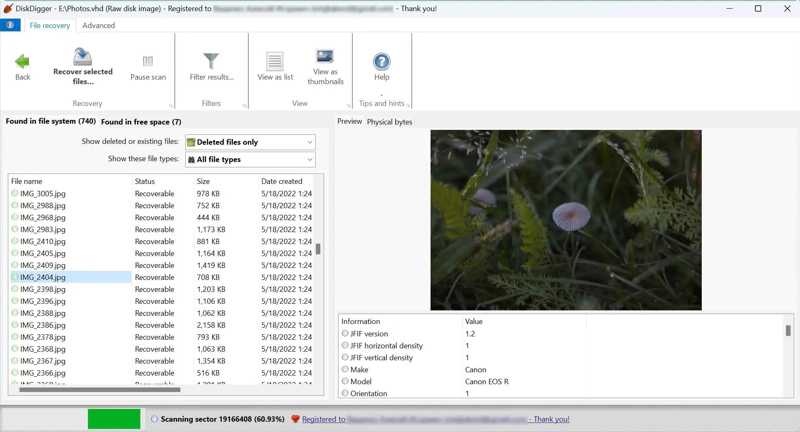
Task: Open the Advanced ribbon tab
Action: (x=98, y=26)
